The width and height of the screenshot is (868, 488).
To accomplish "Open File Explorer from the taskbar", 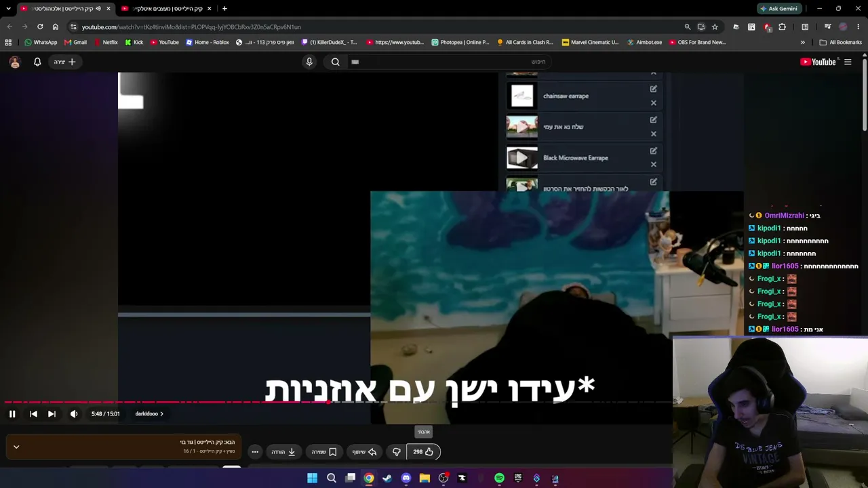I will click(425, 479).
